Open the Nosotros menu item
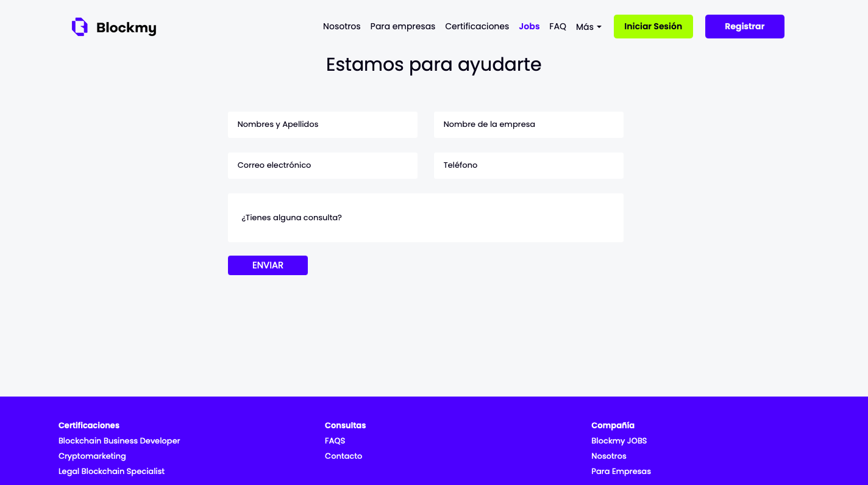 tap(341, 26)
